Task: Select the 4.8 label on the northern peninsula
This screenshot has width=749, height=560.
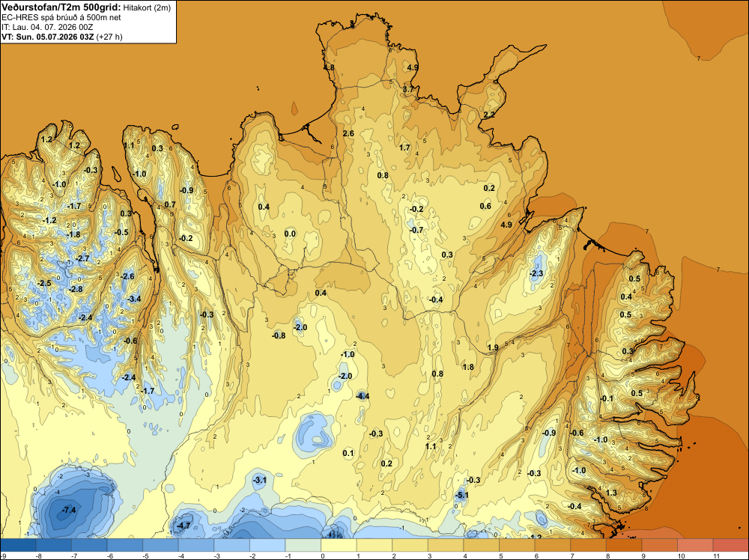Action: 329,68
